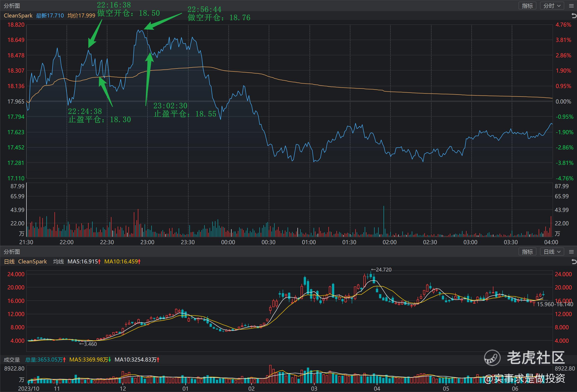Screen dimensions: 577x392
Task: Select the lower 分析图 panel title
Action: tap(12, 252)
